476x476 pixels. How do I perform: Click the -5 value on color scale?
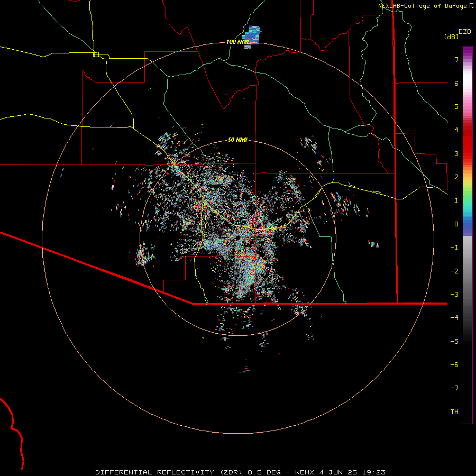454,341
